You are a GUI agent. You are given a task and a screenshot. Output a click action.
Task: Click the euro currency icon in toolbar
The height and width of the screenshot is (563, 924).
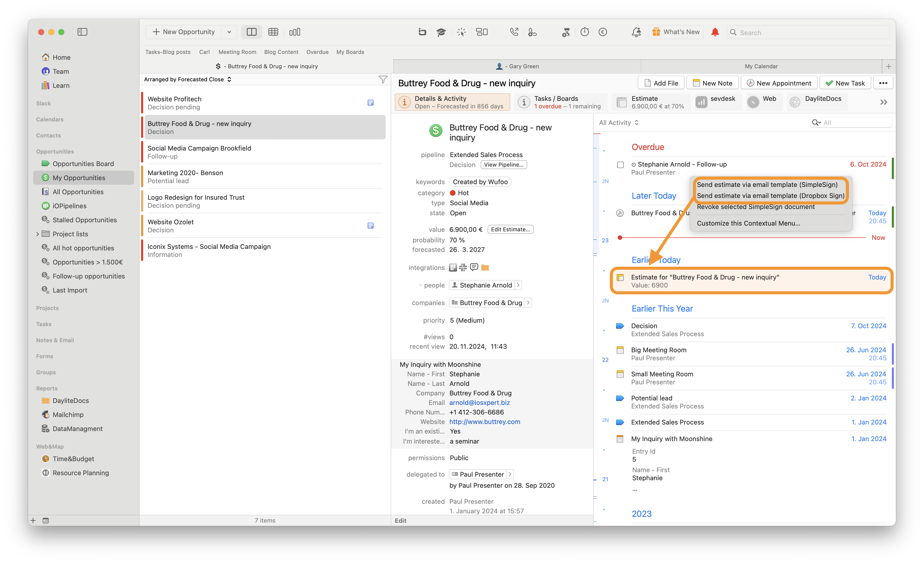[603, 32]
